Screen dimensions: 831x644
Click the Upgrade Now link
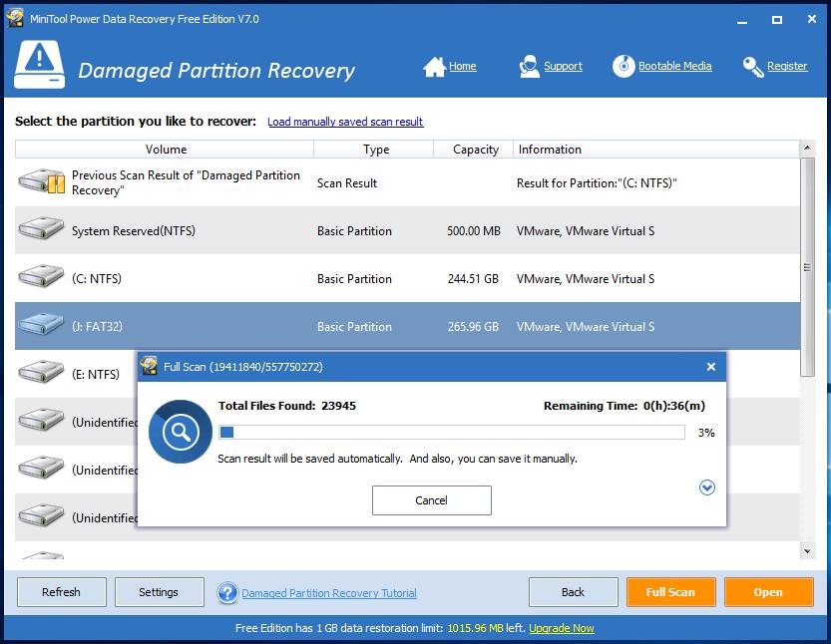[x=562, y=628]
